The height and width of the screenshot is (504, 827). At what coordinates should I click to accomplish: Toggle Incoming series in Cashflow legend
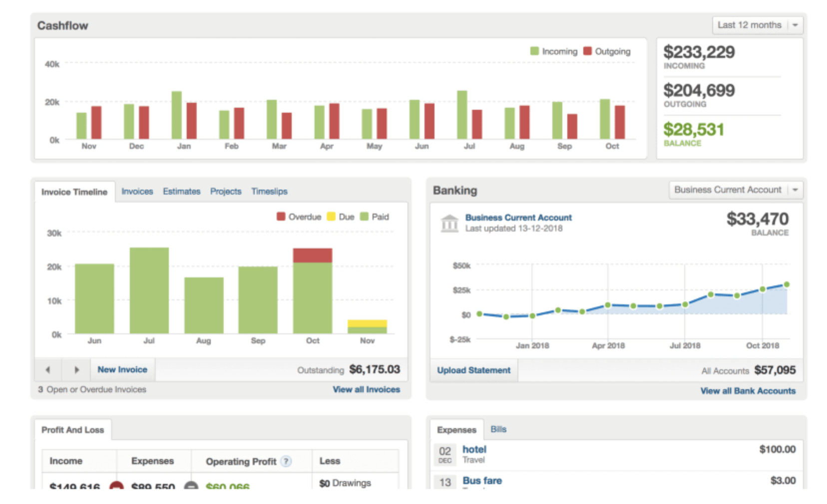point(554,51)
